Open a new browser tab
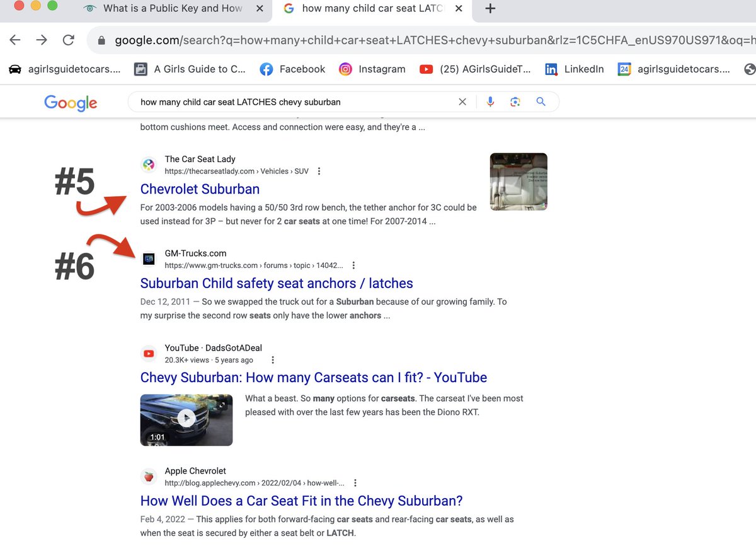Screen dimensions: 756x546 (491, 9)
